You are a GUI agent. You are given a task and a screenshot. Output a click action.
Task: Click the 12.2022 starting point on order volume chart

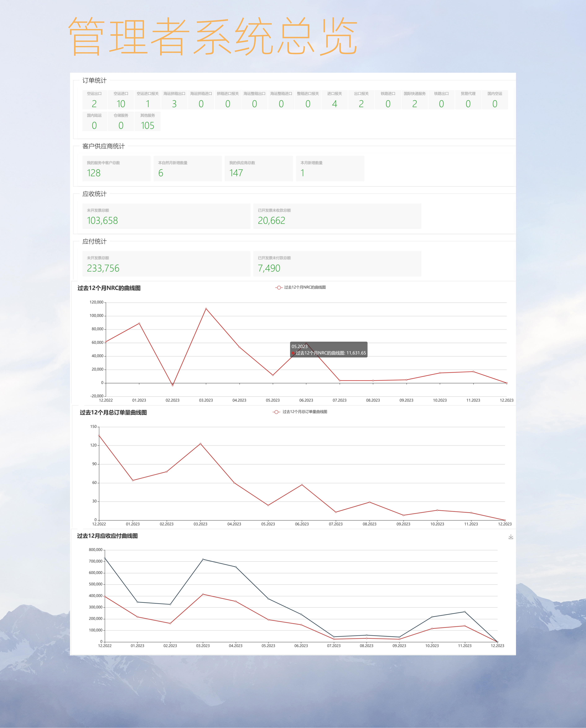(x=99, y=436)
